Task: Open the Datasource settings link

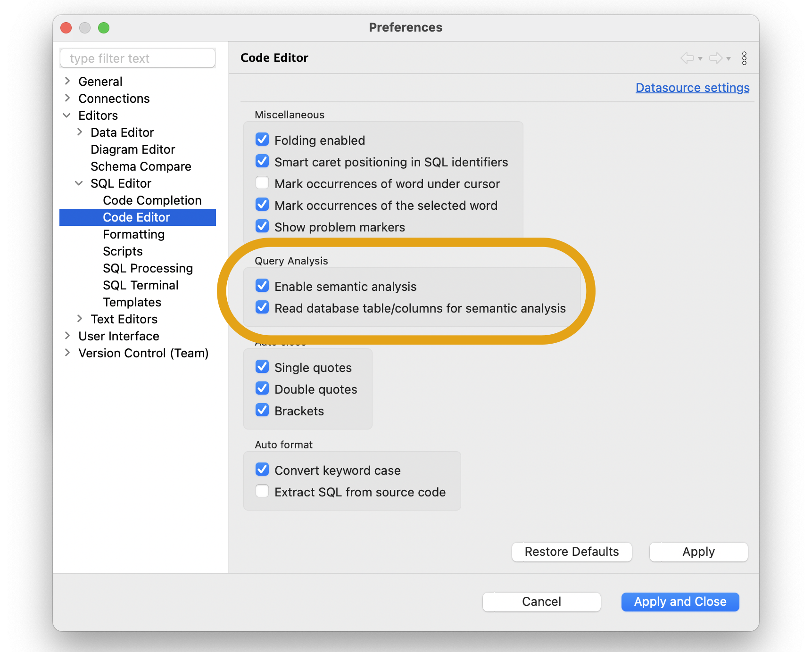Action: (692, 88)
